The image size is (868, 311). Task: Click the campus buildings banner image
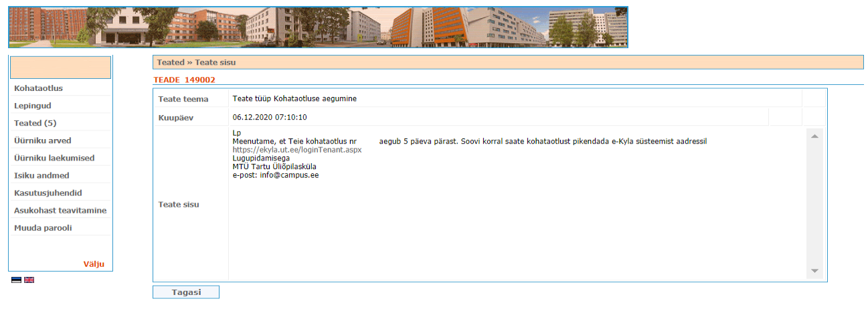(318, 27)
